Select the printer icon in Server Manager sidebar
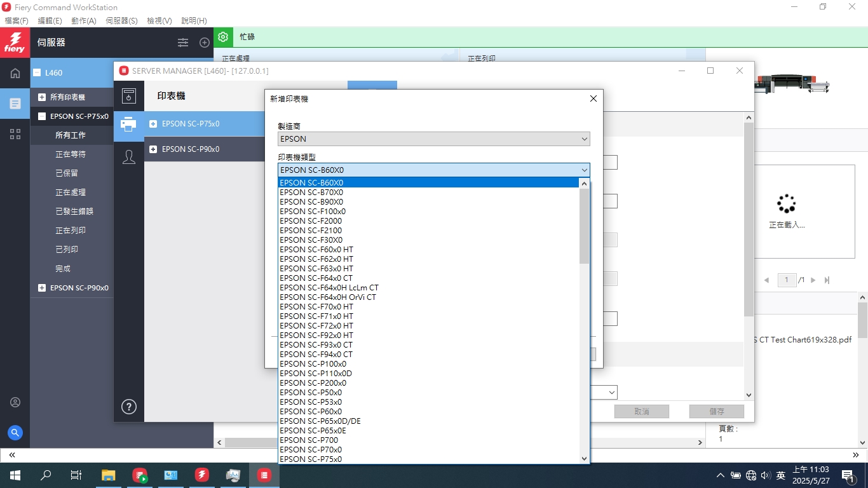The image size is (868, 488). coord(128,125)
